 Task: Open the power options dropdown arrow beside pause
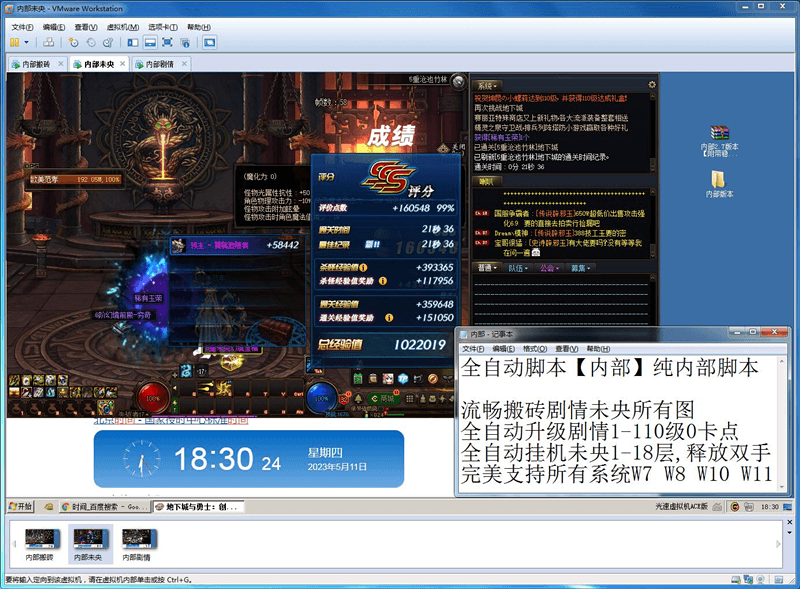click(x=27, y=42)
